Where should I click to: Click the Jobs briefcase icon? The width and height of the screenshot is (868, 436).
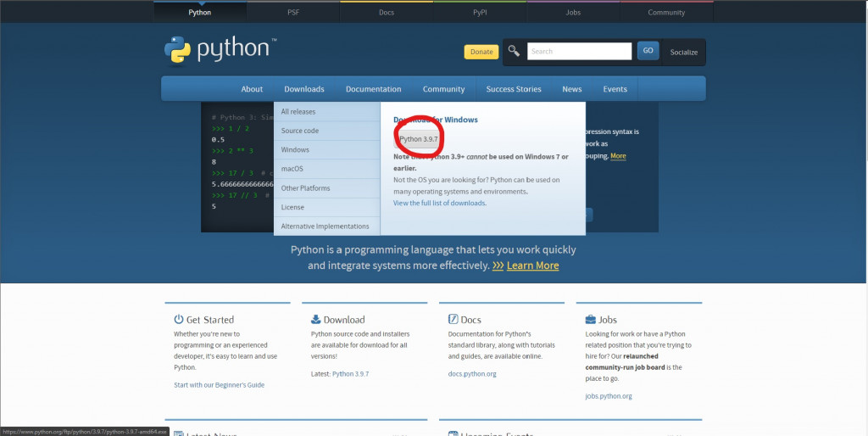click(590, 320)
